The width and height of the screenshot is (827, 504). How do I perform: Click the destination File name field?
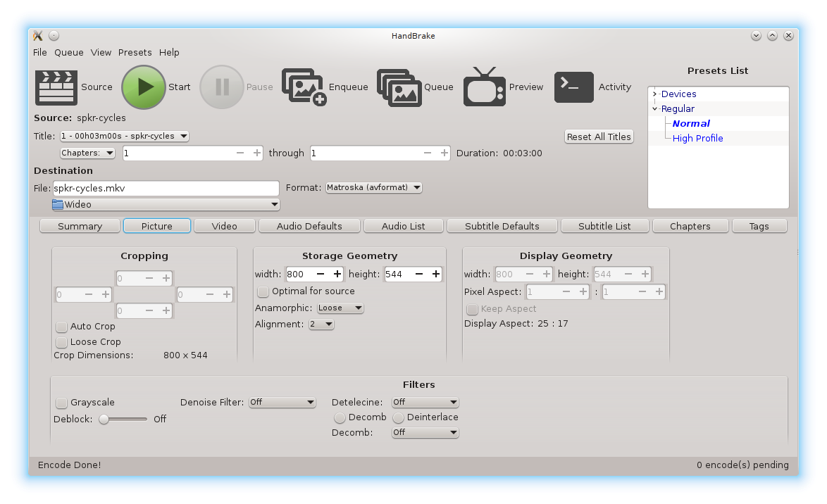(166, 188)
